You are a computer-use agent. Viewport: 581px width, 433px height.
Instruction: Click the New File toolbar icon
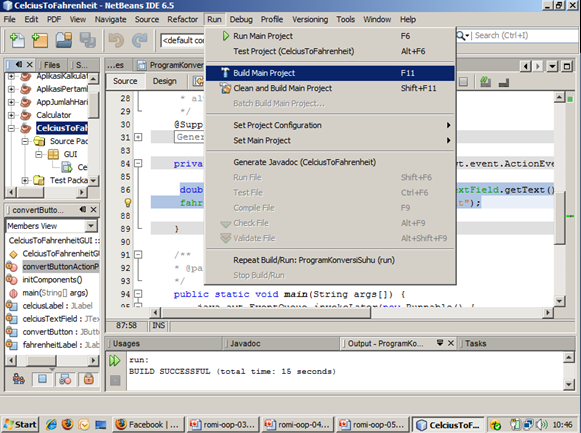pyautogui.click(x=17, y=40)
